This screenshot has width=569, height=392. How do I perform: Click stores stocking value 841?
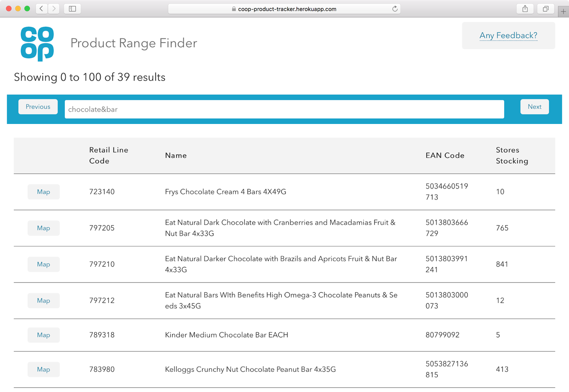(x=502, y=264)
